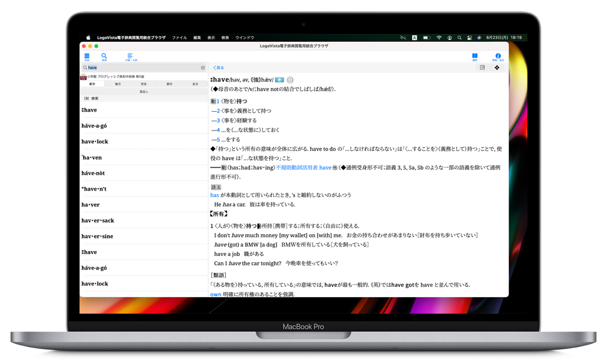This screenshot has height=364, width=607.
Task: Click the example have a job 職がある
Action: pos(239,254)
